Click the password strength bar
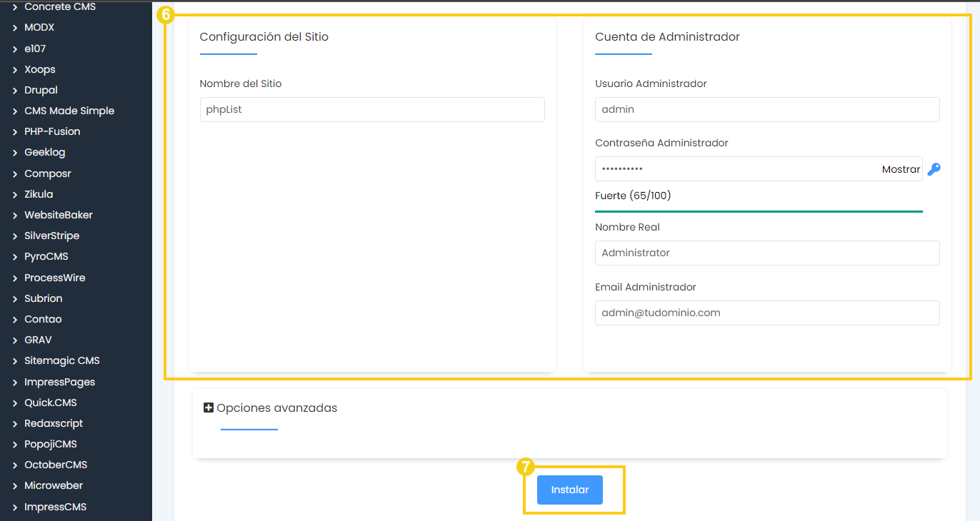 point(759,211)
